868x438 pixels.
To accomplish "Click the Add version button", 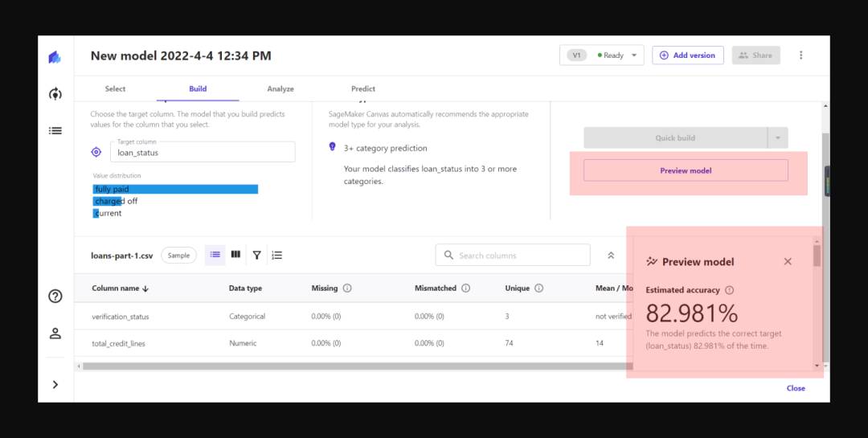I will [688, 55].
